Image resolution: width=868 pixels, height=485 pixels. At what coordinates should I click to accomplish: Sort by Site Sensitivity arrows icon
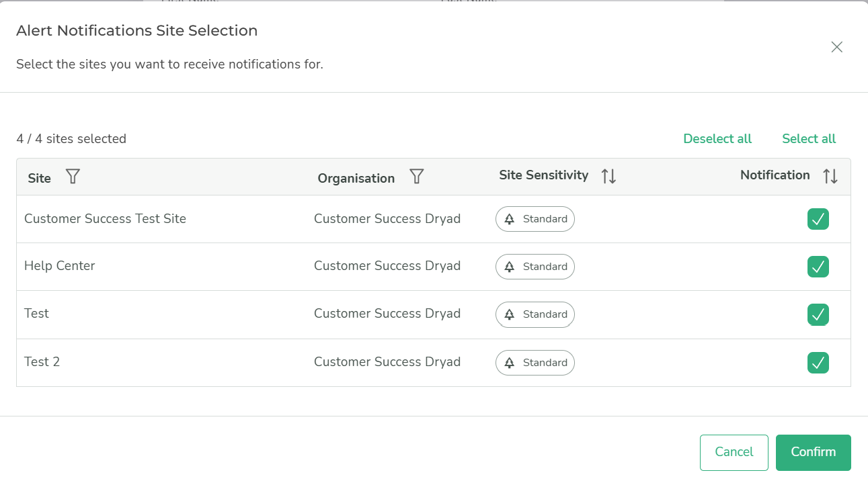(x=608, y=176)
